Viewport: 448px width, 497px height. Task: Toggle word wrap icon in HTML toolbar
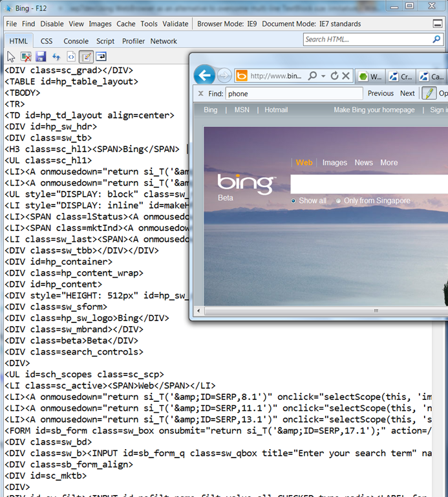click(101, 57)
